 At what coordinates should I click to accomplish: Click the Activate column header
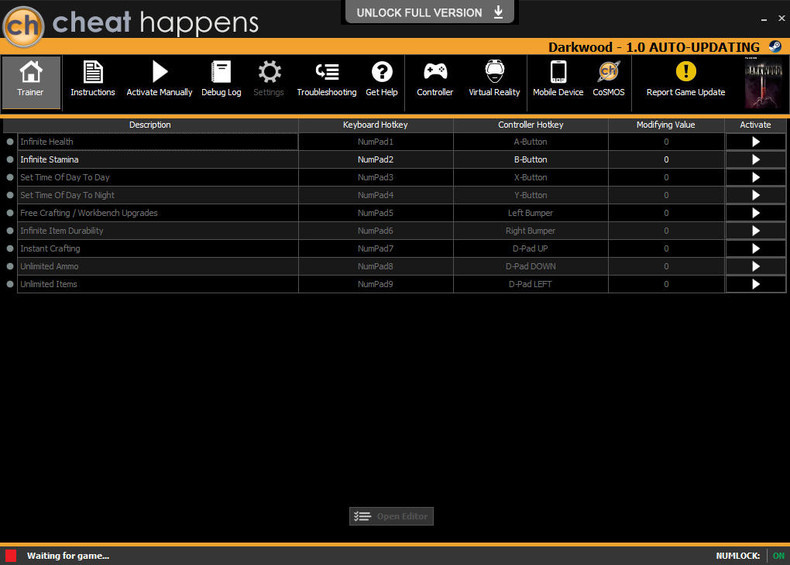coord(755,125)
